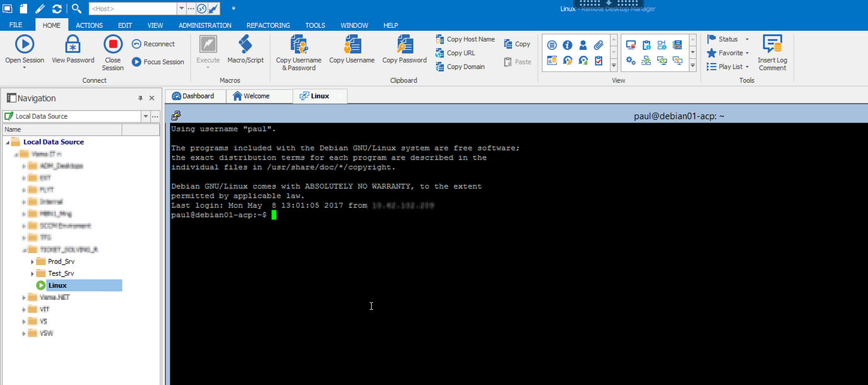Click the Insert Log Comment icon
The width and height of the screenshot is (868, 385).
(772, 44)
